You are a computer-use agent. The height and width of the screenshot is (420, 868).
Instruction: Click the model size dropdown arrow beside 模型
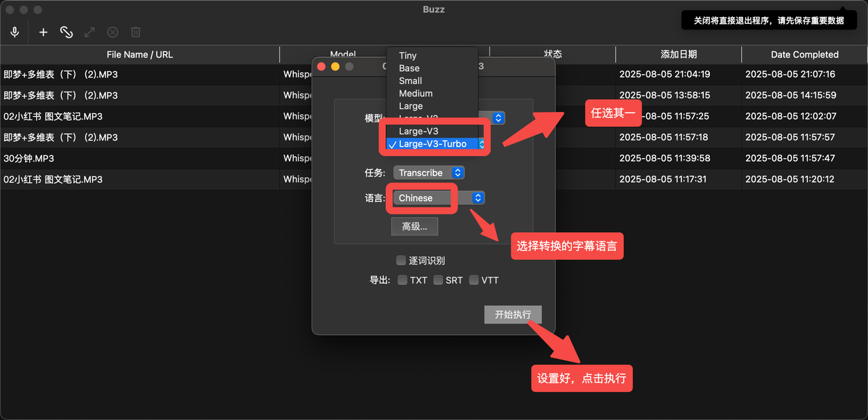pyautogui.click(x=498, y=118)
